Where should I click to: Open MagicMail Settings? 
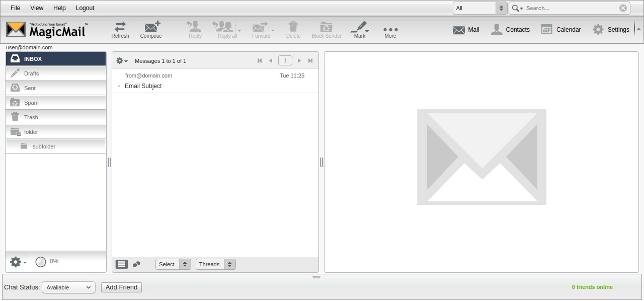pos(611,30)
